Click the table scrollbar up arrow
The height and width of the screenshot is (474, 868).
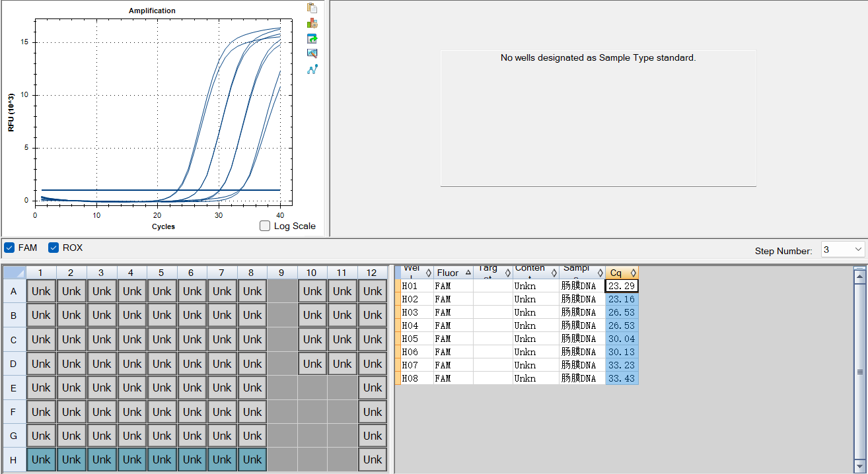tap(859, 275)
